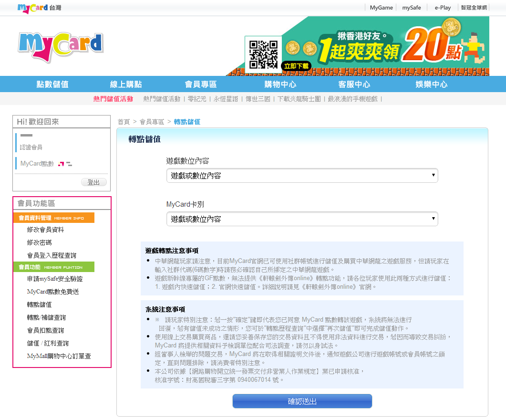
Task: Open the 線上購點 main menu
Action: [x=126, y=84]
